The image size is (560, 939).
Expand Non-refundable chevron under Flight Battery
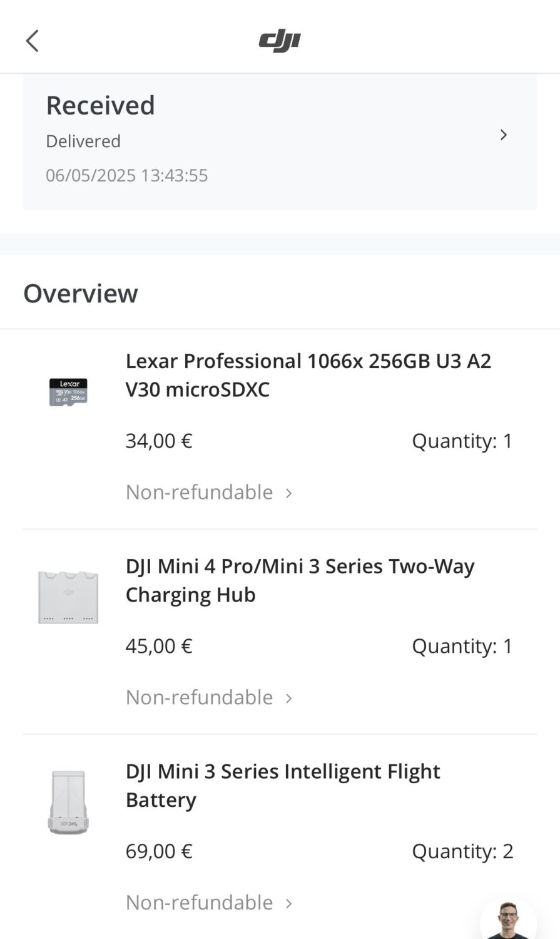[289, 903]
